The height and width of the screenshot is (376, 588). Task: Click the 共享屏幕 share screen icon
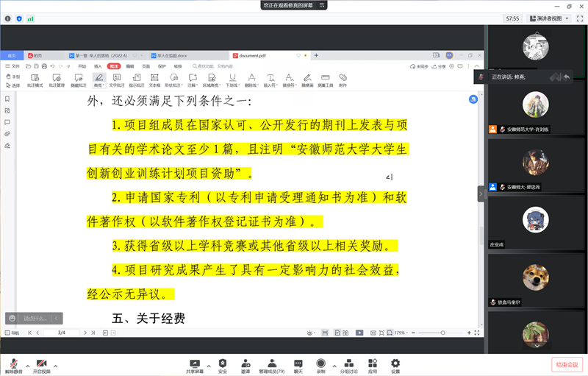coord(195,363)
